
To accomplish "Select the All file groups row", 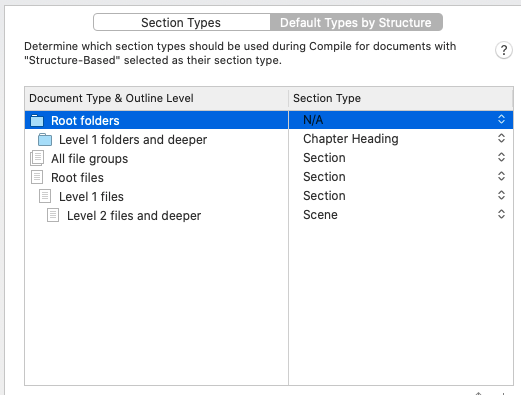I will click(269, 158).
